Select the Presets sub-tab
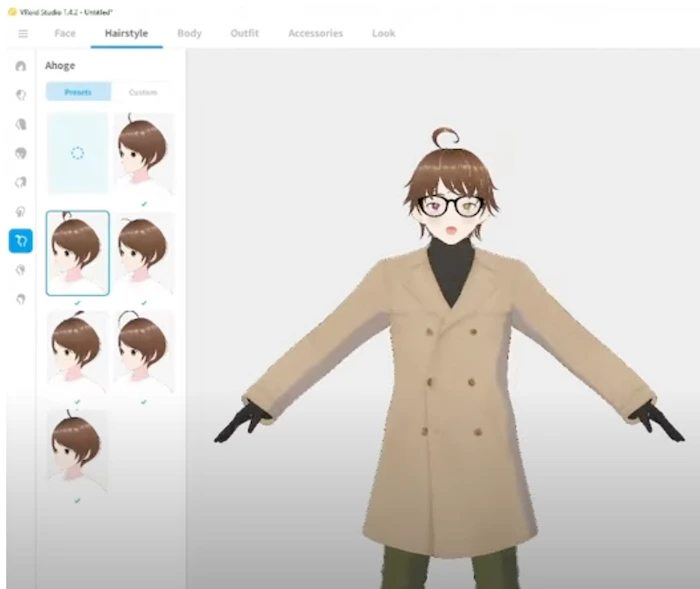Viewport: 700px width, 589px height. click(x=78, y=92)
